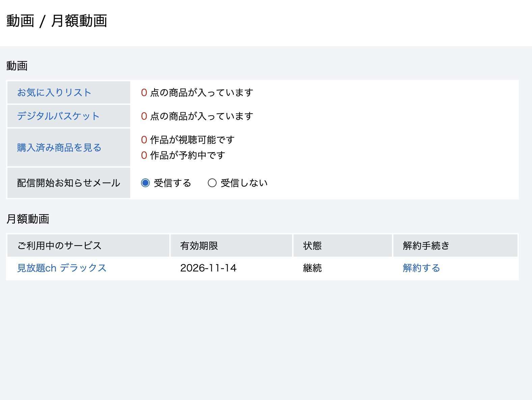Click the 動画 / 月額動画 page heading
The height and width of the screenshot is (400, 532).
click(57, 21)
